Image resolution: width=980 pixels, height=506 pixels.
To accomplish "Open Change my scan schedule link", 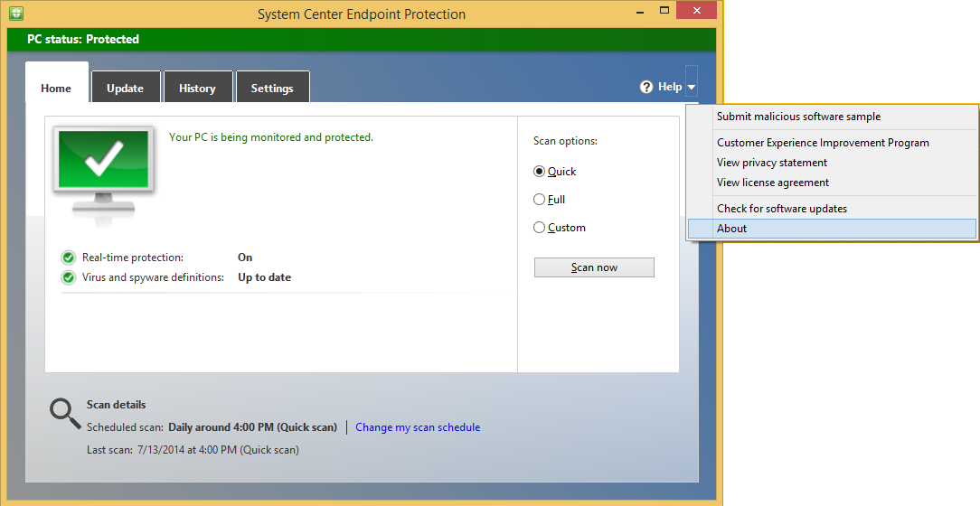I will coord(418,427).
